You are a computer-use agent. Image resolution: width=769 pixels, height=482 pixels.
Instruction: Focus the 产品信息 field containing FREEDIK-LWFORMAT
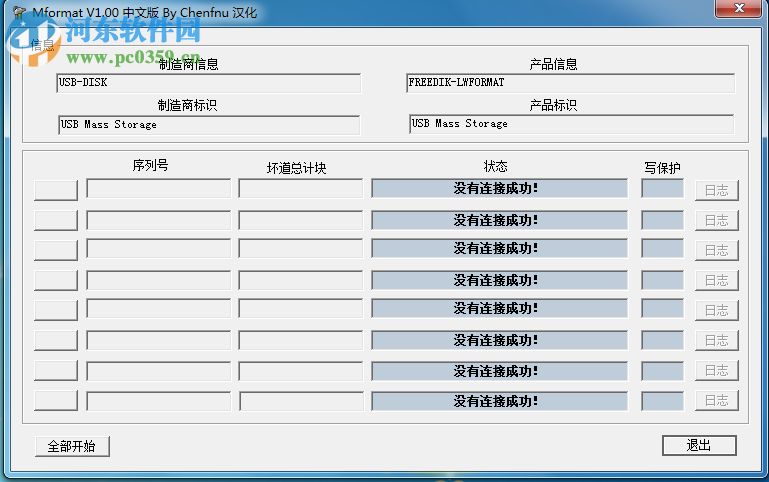point(570,83)
